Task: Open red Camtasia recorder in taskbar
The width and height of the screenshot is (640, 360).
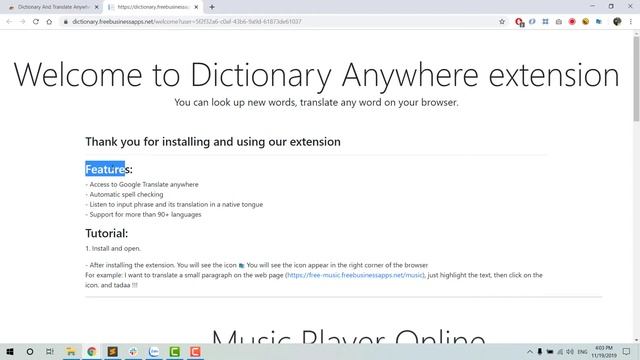Action: 195,351
